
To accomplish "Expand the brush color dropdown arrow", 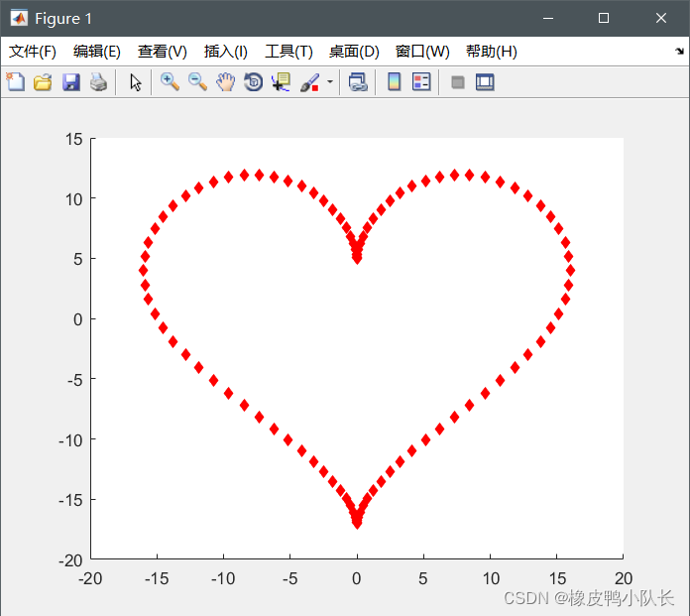I will point(330,82).
